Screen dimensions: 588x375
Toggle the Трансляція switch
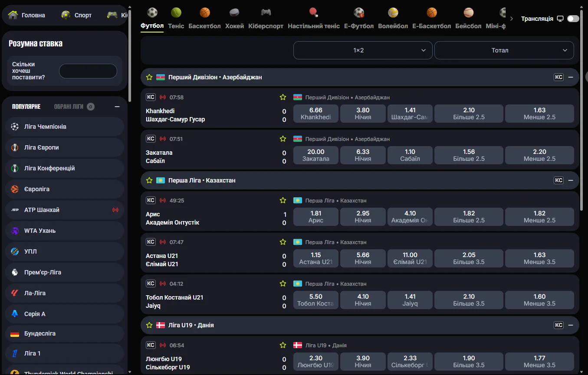point(573,19)
